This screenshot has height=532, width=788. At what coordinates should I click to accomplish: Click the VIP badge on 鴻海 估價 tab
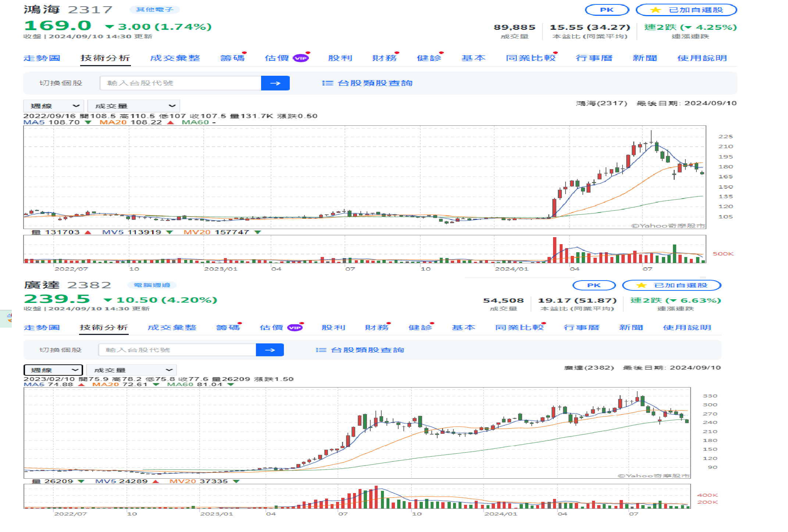pos(300,58)
